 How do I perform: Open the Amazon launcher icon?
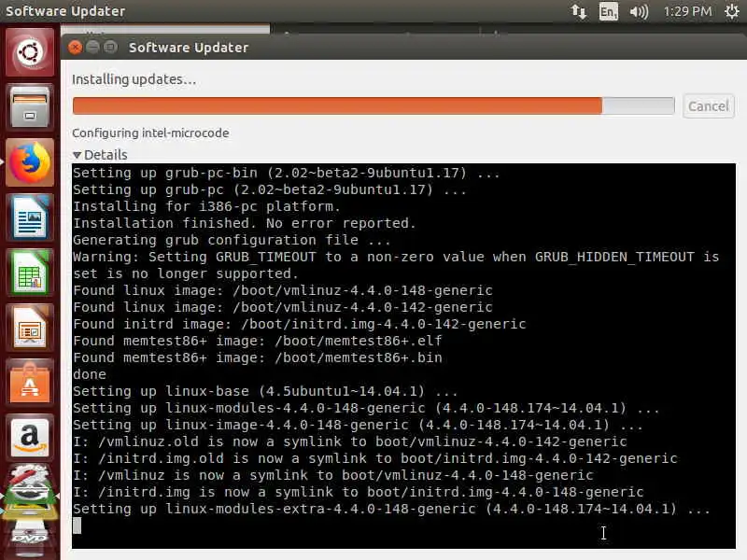[30, 437]
